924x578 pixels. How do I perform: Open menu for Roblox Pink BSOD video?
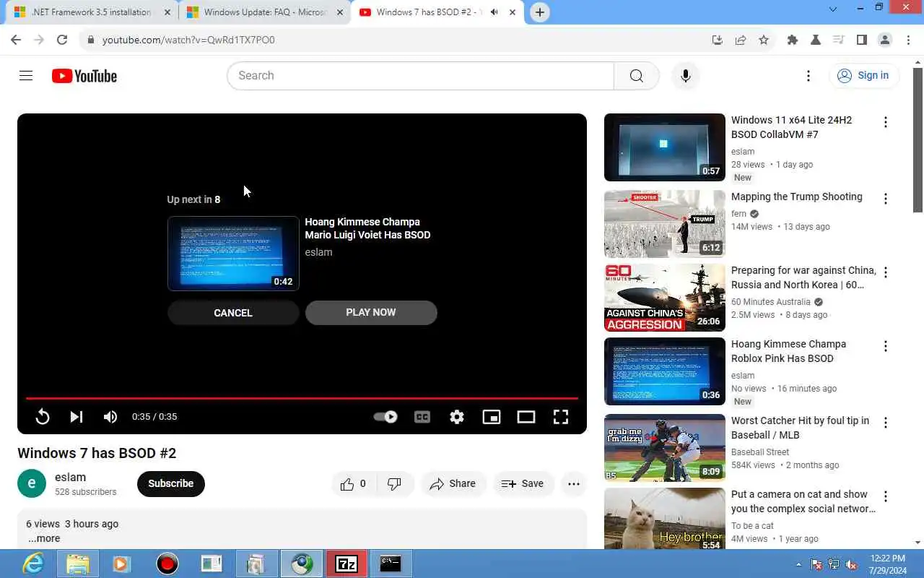pos(886,346)
